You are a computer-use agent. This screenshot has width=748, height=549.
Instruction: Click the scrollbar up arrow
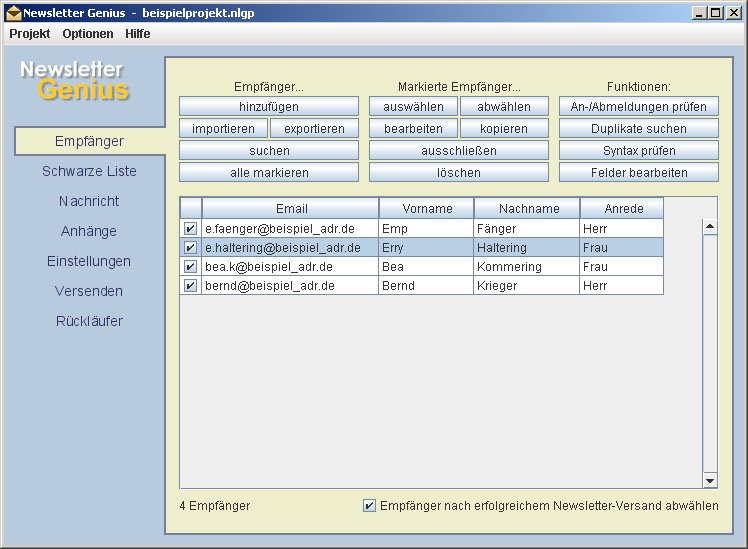710,226
